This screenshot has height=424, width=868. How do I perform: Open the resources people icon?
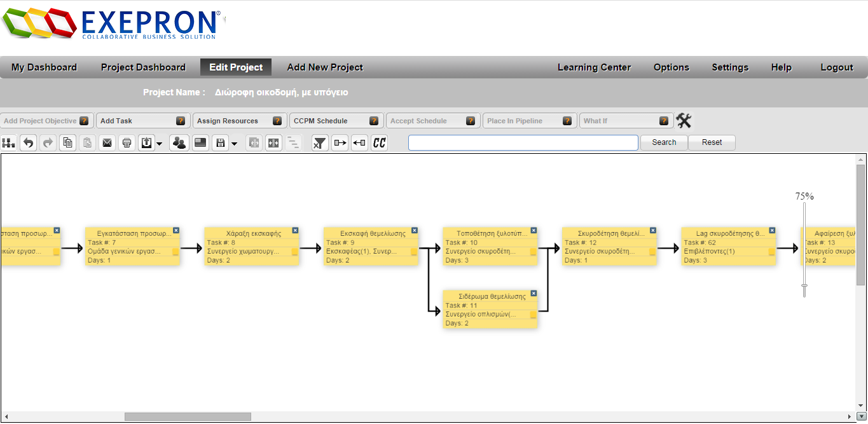point(180,143)
